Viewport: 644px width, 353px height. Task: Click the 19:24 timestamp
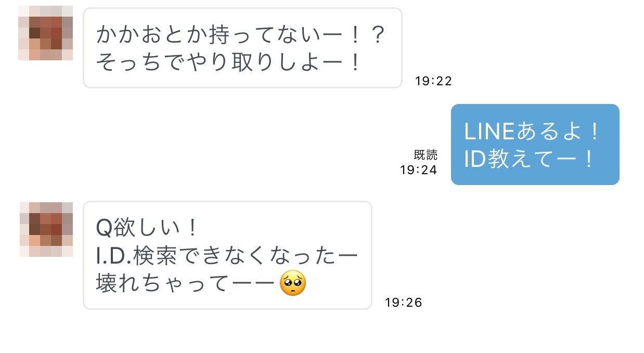click(418, 170)
